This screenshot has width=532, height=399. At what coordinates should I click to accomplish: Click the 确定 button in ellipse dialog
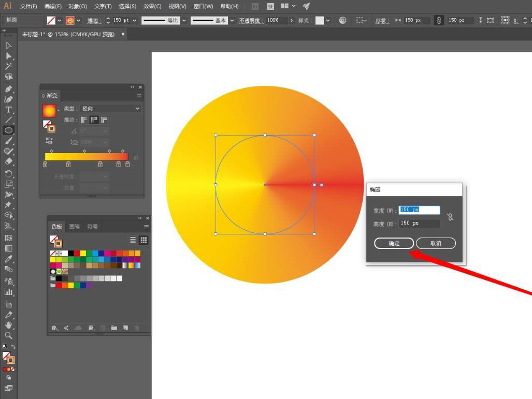(394, 243)
